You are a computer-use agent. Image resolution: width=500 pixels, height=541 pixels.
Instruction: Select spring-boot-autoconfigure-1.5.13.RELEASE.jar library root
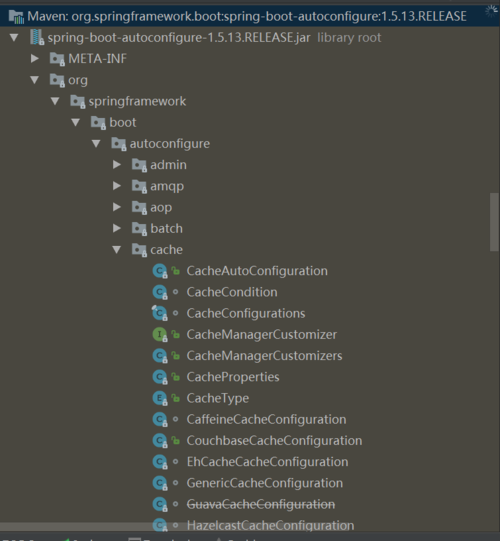(214, 38)
